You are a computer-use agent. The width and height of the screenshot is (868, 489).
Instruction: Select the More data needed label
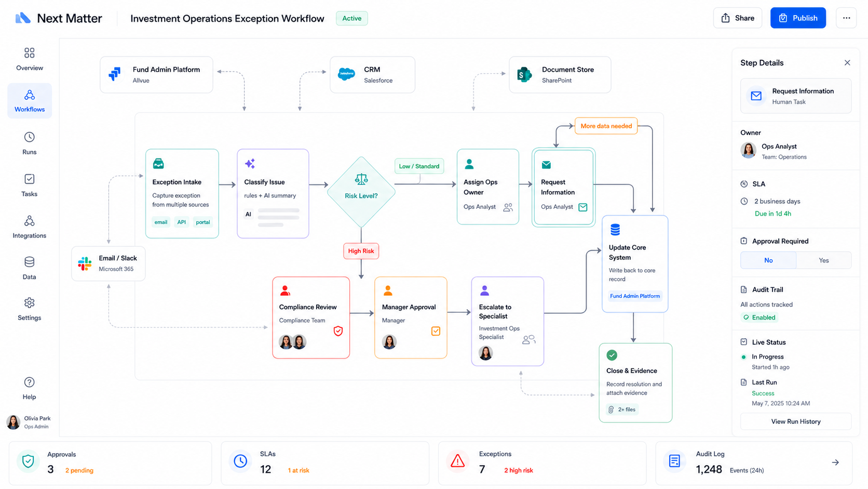point(606,126)
